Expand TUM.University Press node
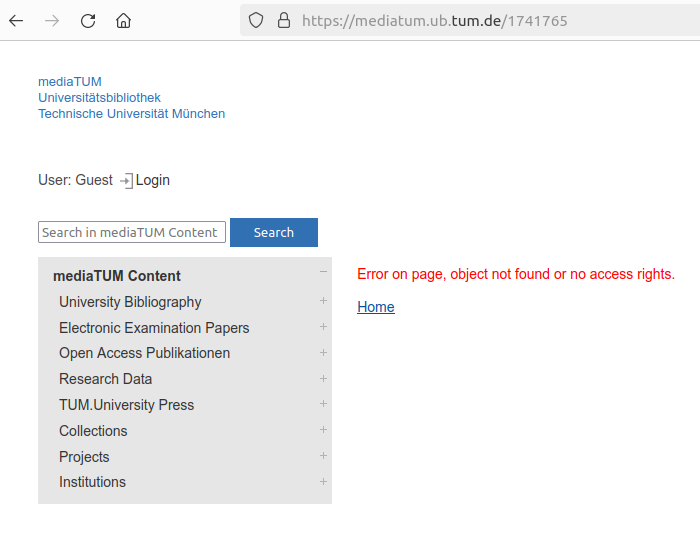Image resolution: width=700 pixels, height=535 pixels. (x=323, y=403)
